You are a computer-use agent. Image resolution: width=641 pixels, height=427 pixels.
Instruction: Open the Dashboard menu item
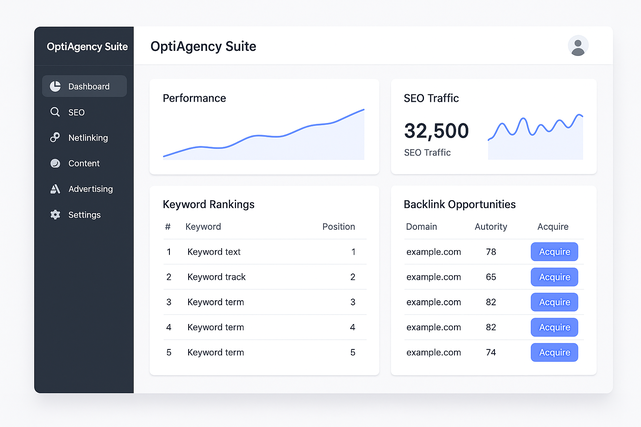84,86
